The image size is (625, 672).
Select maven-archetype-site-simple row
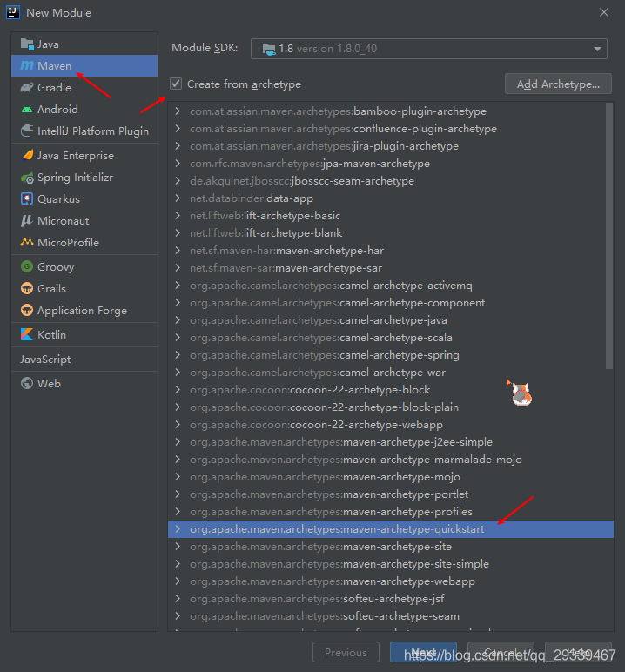click(391, 564)
